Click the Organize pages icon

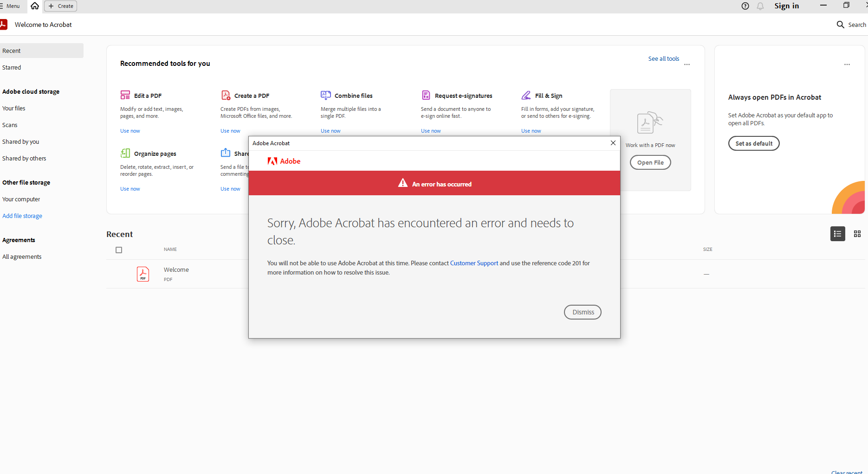[125, 153]
